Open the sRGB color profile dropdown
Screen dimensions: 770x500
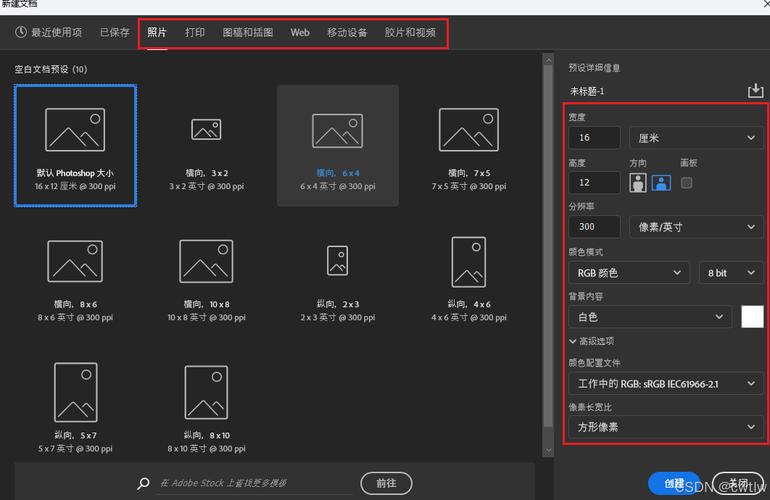click(666, 384)
